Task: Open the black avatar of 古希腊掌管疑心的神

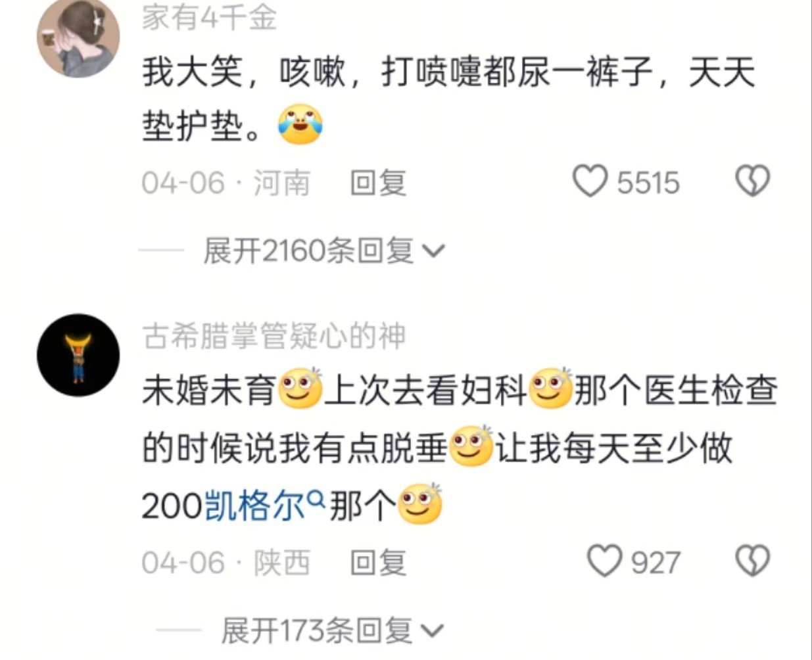Action: coord(78,356)
